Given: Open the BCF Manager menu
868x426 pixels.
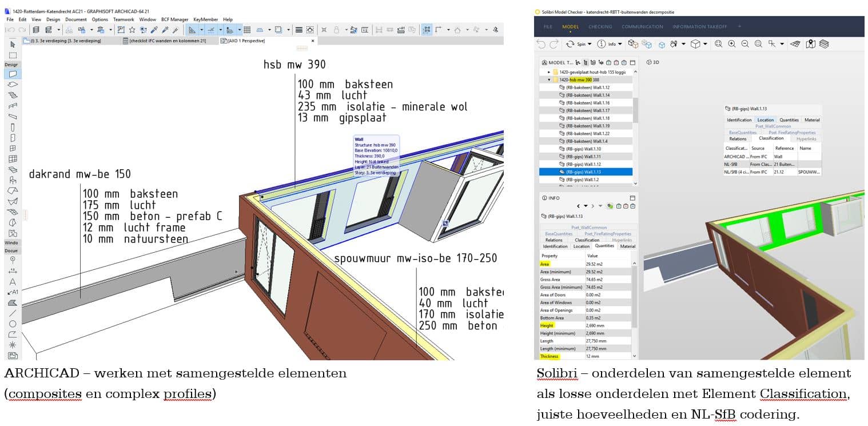Looking at the screenshot, I should coord(174,19).
